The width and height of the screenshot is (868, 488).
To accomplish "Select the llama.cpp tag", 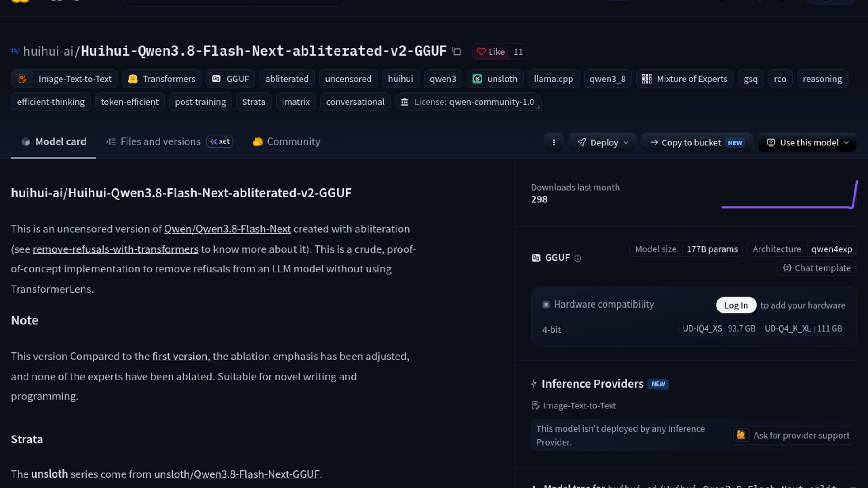I will click(553, 79).
